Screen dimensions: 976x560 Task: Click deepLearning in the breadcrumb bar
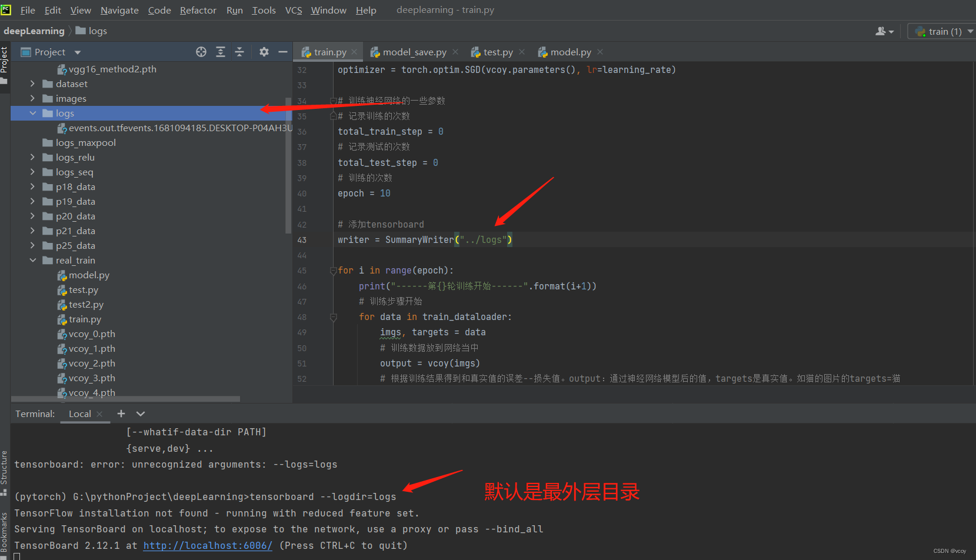pyautogui.click(x=34, y=31)
